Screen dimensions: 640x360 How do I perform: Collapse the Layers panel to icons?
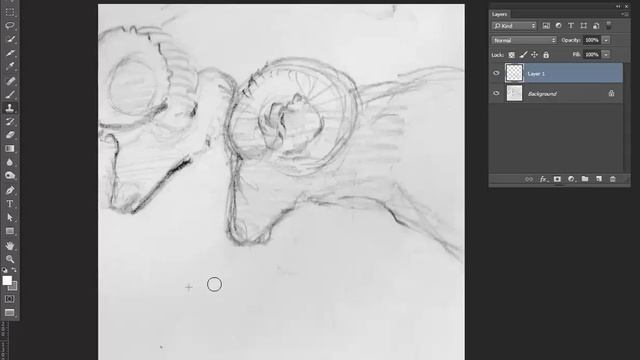coord(618,6)
